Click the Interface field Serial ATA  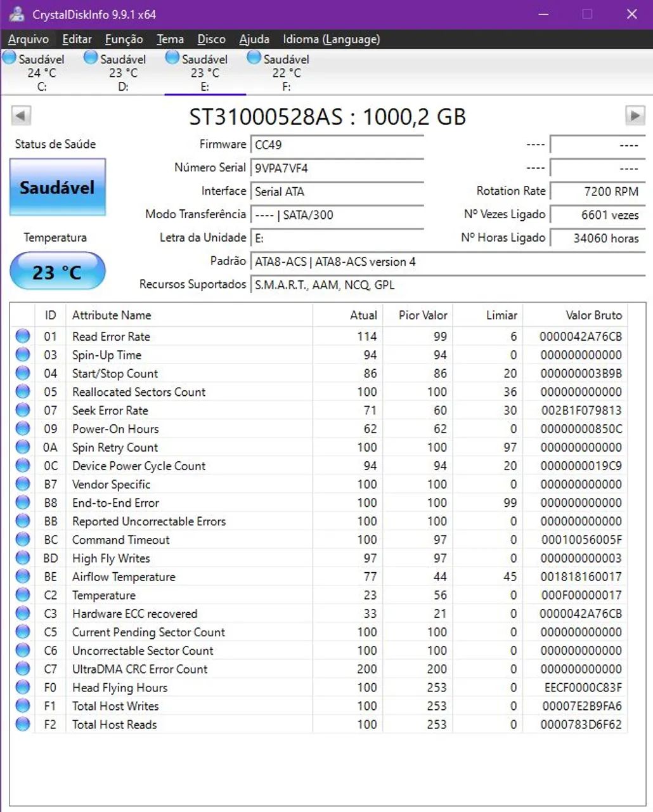click(x=337, y=192)
